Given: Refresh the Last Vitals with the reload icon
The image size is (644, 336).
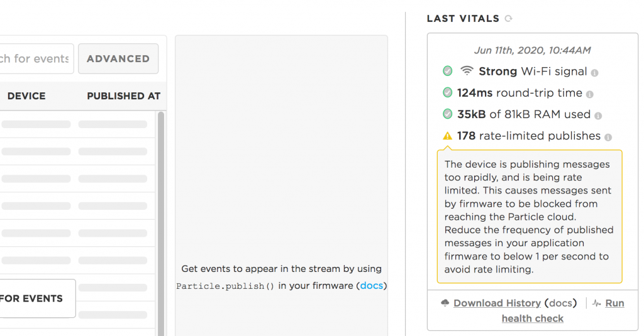Looking at the screenshot, I should coord(508,18).
